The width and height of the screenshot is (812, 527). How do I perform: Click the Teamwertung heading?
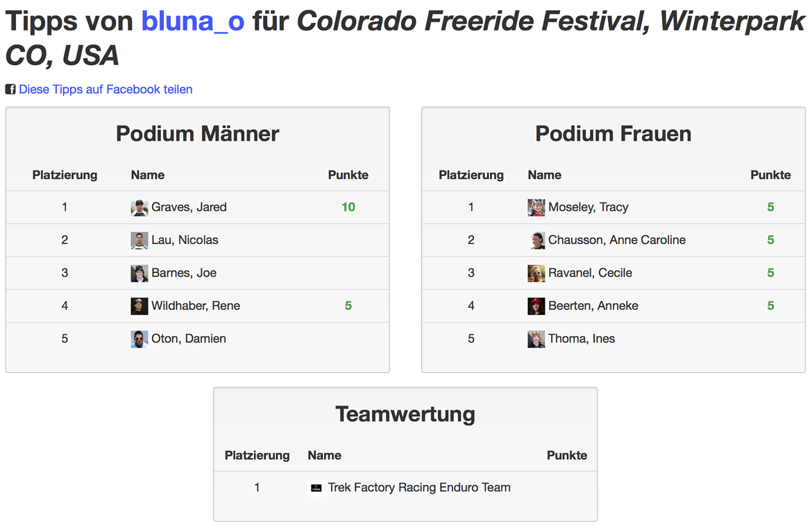405,414
